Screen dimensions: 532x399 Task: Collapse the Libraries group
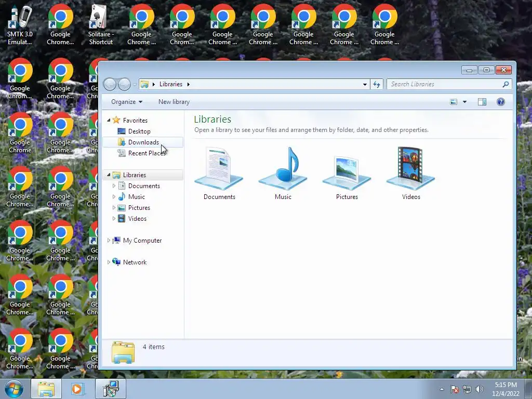coord(109,175)
